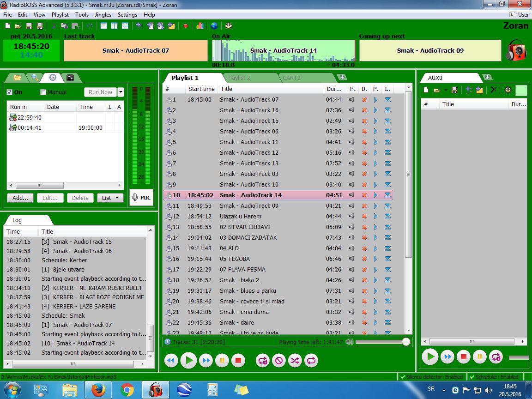Click the Add... scheduler event button
This screenshot has height=399, width=532.
(20, 198)
